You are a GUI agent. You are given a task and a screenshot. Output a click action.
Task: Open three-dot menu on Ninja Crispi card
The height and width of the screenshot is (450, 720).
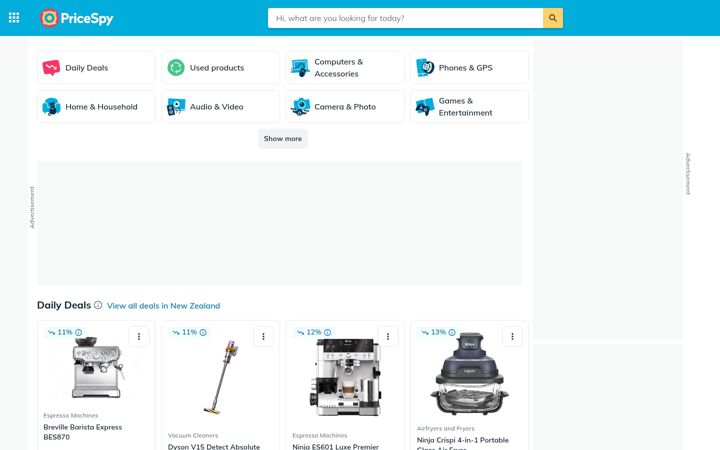[512, 337]
